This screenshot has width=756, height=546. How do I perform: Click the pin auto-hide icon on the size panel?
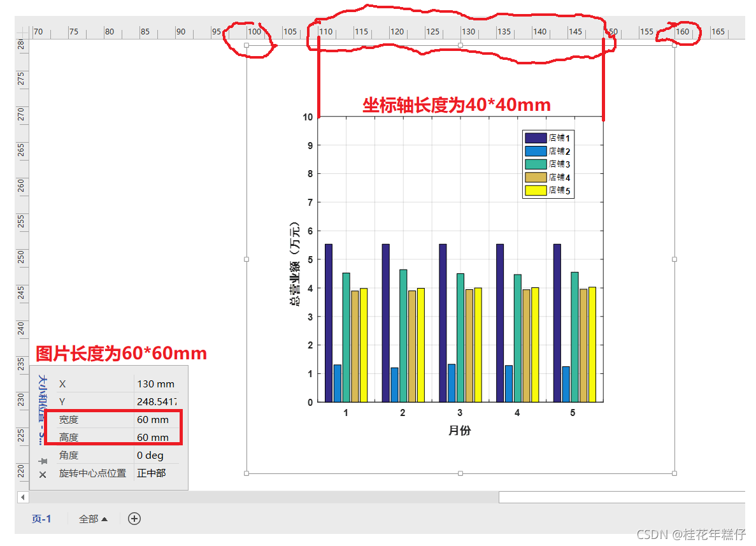point(43,461)
